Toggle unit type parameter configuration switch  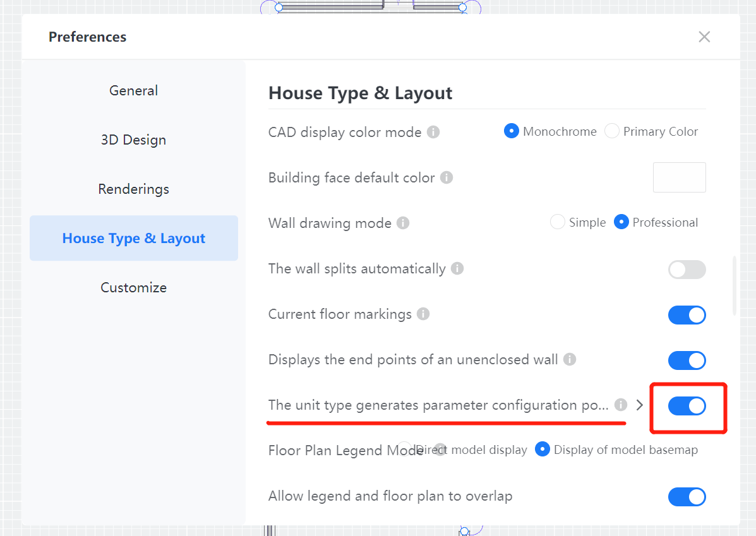click(687, 406)
